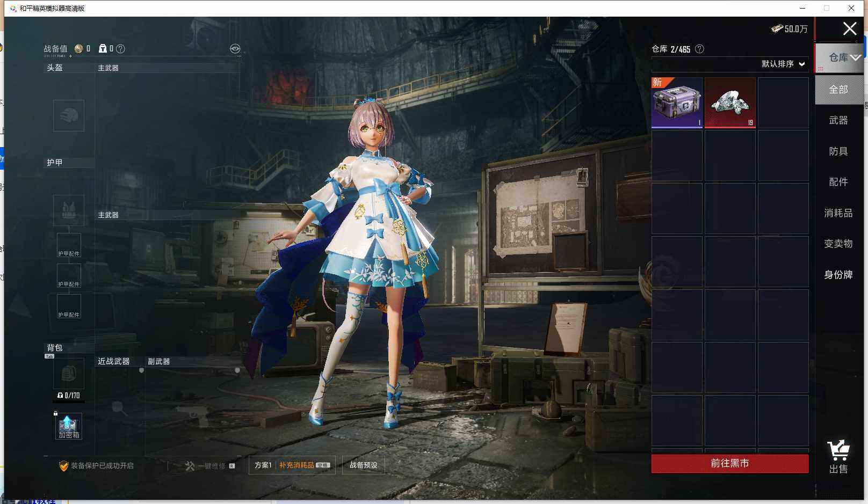Click the 护甲 section label
Screen dimensions: 868x504
click(x=55, y=163)
